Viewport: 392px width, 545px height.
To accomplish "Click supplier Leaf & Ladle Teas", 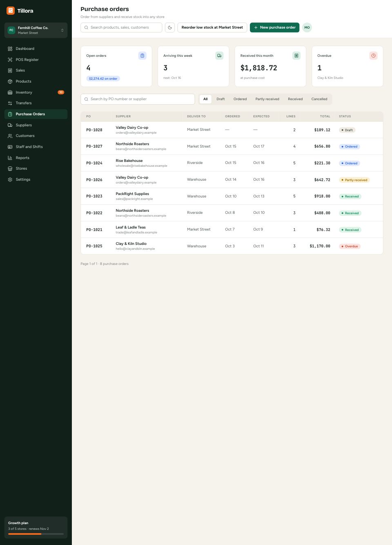I will tap(131, 227).
